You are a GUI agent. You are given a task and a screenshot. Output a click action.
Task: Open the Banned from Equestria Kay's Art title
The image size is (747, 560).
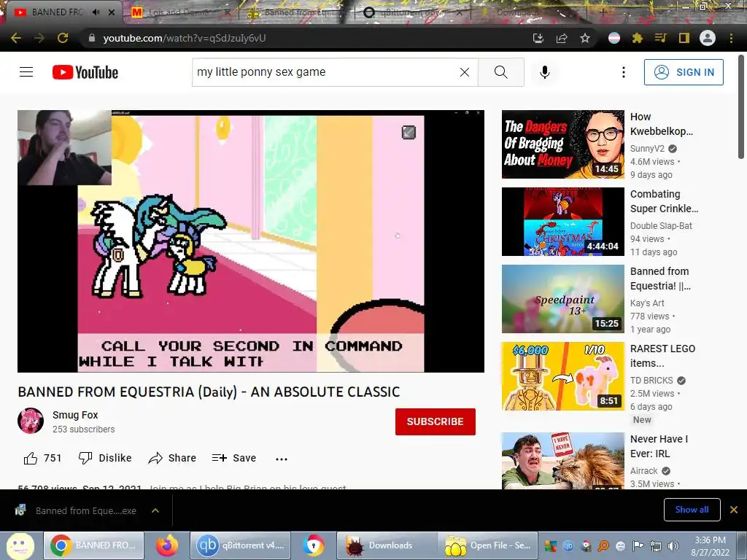(660, 279)
